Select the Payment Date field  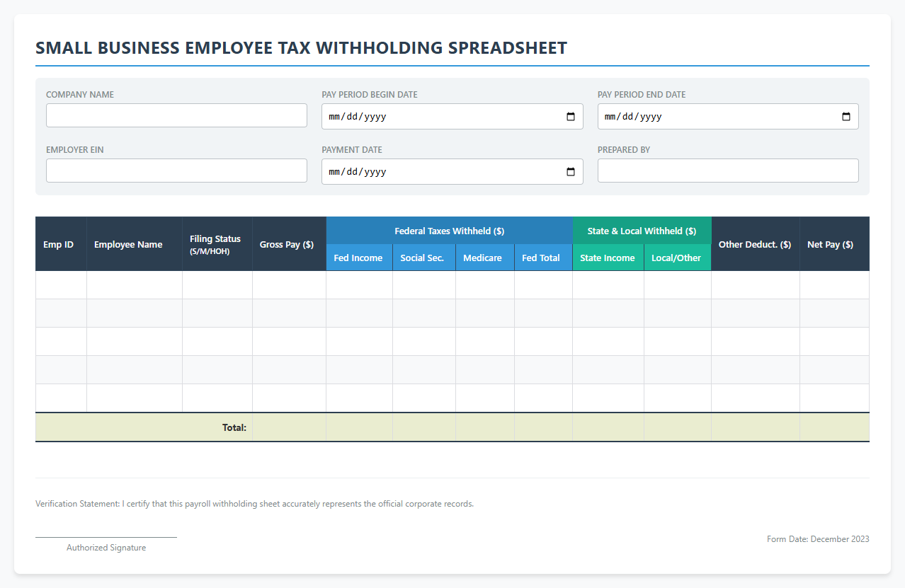tap(452, 171)
